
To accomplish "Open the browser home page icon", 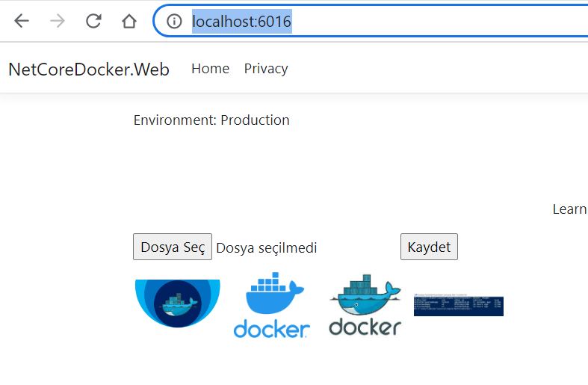I will click(x=129, y=21).
